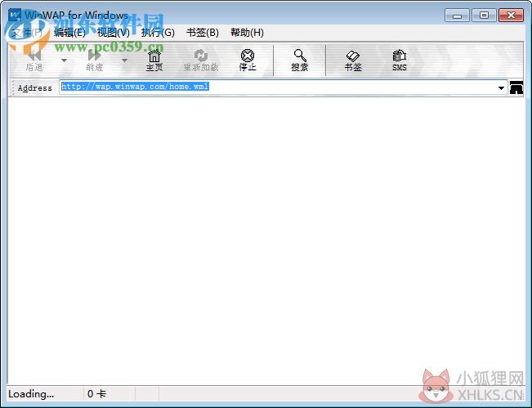Click the "Address" label
Screen dimensions: 532x408
(x=34, y=88)
